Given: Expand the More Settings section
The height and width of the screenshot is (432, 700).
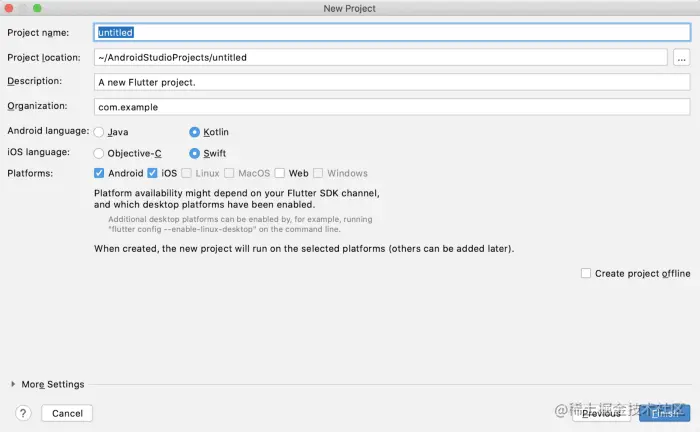Looking at the screenshot, I should point(14,384).
